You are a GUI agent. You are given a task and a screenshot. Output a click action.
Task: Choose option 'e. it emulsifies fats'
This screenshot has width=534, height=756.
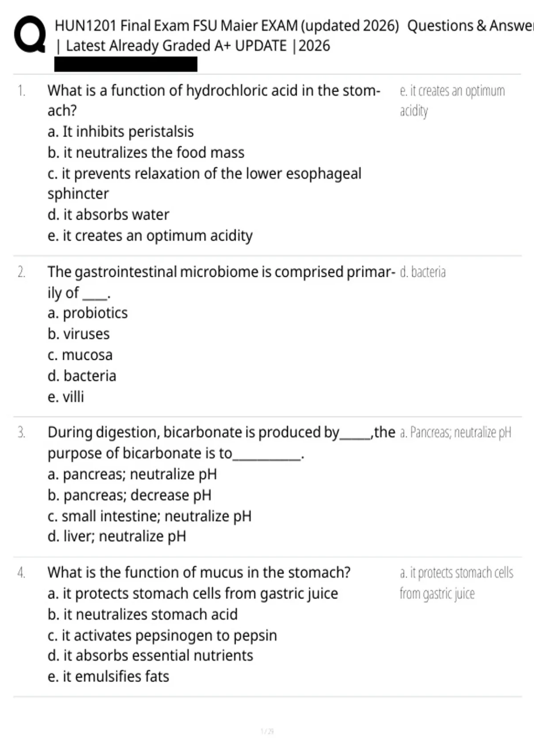[x=108, y=676]
